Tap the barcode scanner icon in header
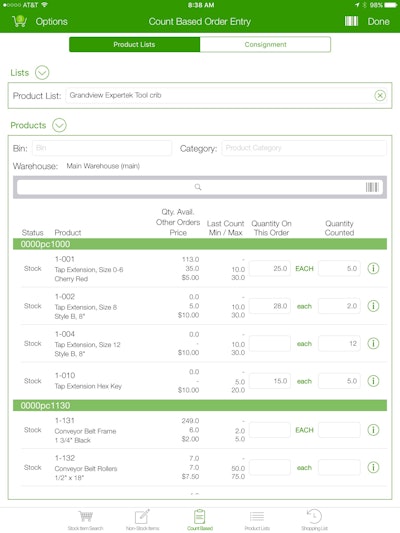The image size is (400, 533). 351,21
